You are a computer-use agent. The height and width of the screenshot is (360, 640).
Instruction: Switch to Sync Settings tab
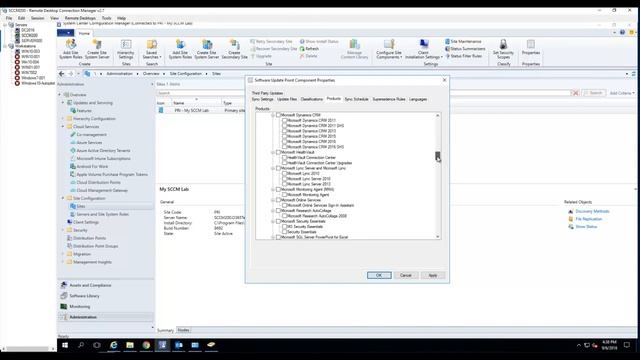pyautogui.click(x=262, y=99)
